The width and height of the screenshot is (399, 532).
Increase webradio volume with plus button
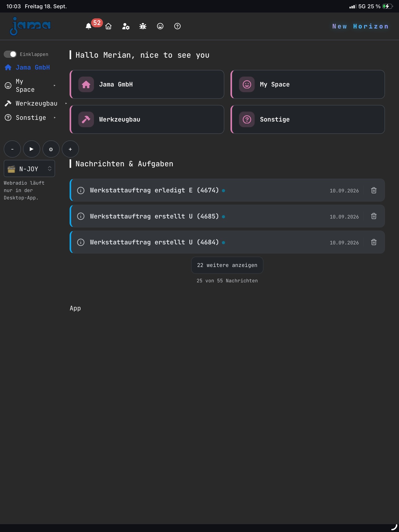tap(70, 149)
